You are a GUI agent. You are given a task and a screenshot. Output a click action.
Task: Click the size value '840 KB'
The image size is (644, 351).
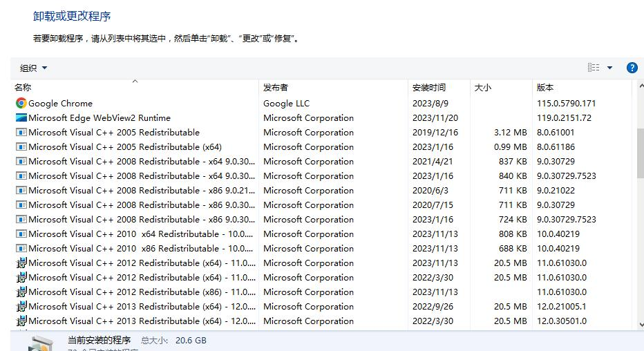pos(513,175)
